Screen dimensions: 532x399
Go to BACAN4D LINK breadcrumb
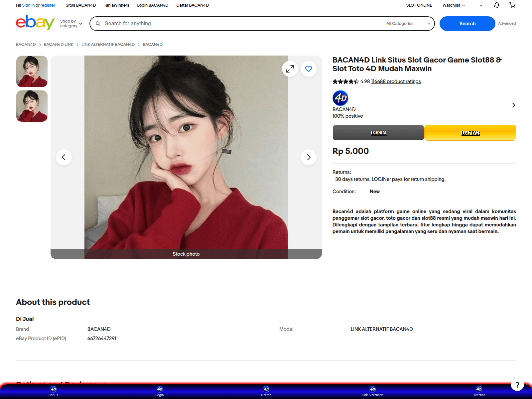click(59, 45)
